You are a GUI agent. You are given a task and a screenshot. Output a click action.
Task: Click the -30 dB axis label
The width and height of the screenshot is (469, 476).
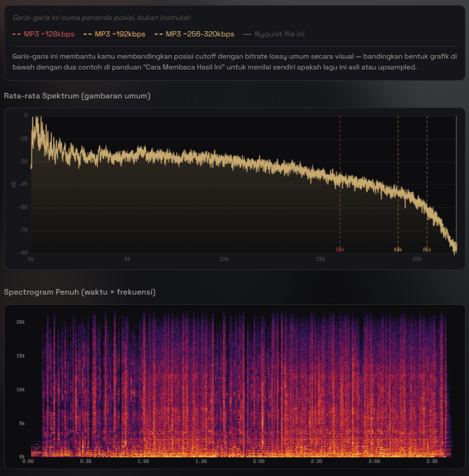pyautogui.click(x=23, y=162)
